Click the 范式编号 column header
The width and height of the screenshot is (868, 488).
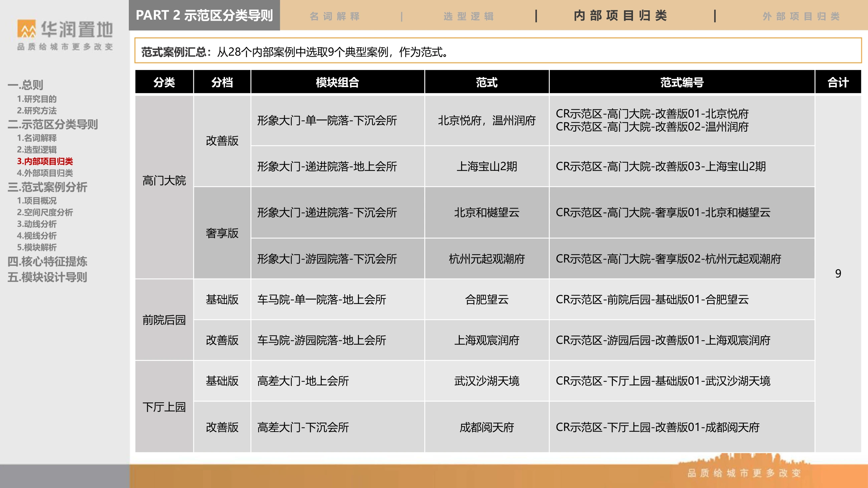pyautogui.click(x=682, y=82)
